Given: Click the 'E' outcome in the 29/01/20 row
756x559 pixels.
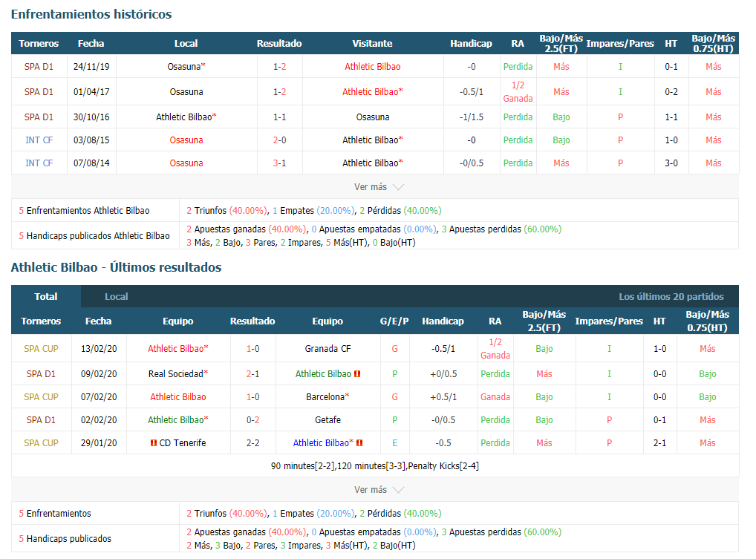Looking at the screenshot, I should 395,443.
